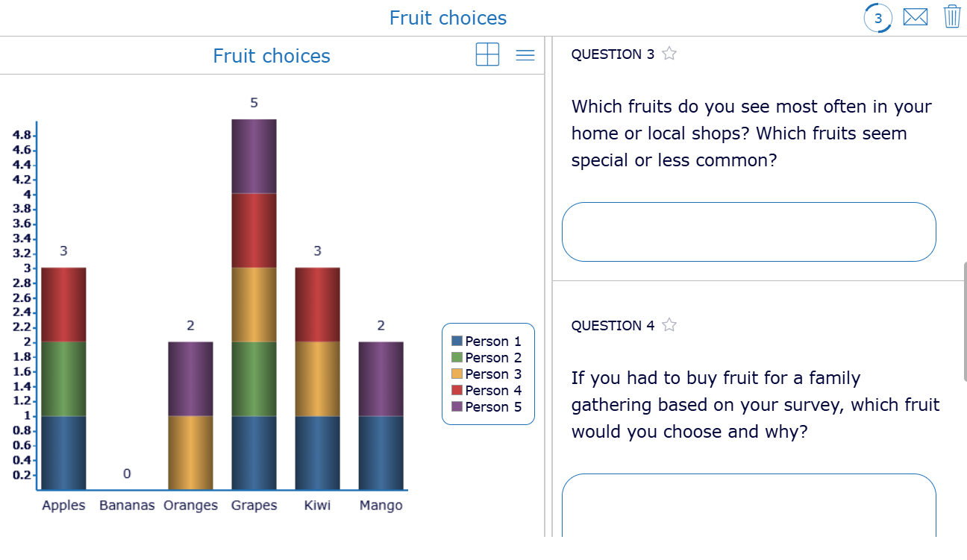
Task: Click the Kiwi axis label
Action: tap(317, 505)
